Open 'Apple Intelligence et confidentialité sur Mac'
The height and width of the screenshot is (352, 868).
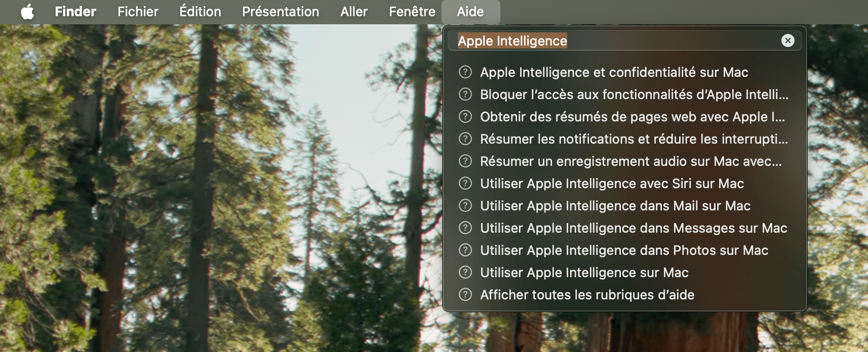[624, 72]
